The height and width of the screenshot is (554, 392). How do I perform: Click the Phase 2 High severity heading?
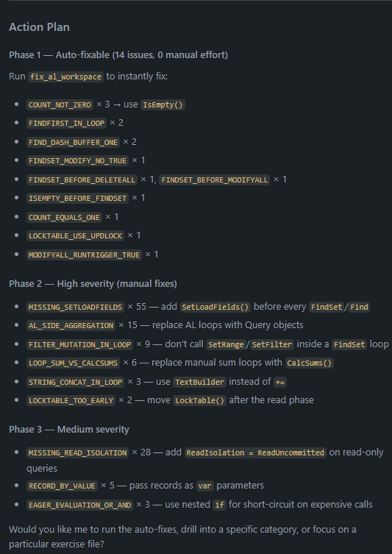coord(93,284)
